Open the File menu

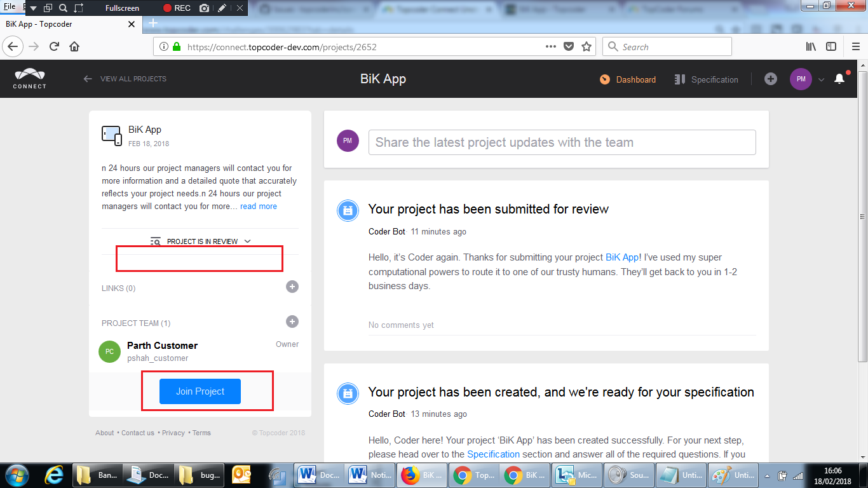[9, 6]
